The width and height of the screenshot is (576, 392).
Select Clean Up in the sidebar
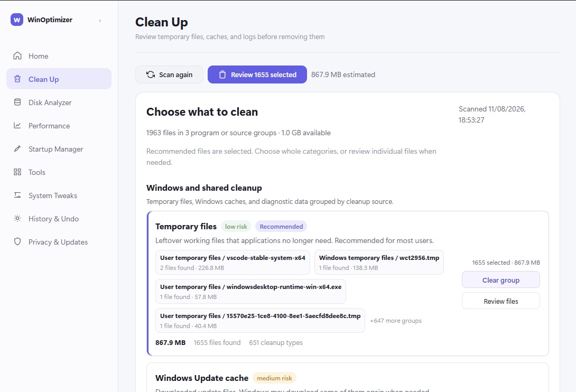coord(59,79)
